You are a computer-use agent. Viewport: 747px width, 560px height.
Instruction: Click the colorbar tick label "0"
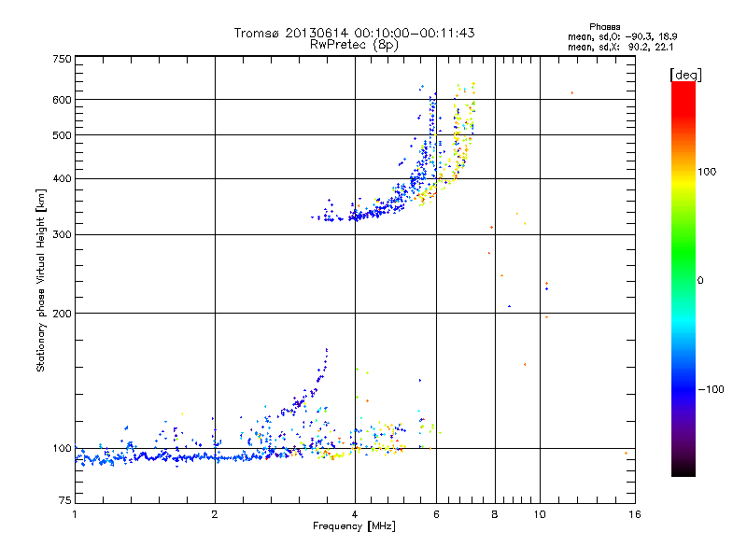(x=700, y=281)
